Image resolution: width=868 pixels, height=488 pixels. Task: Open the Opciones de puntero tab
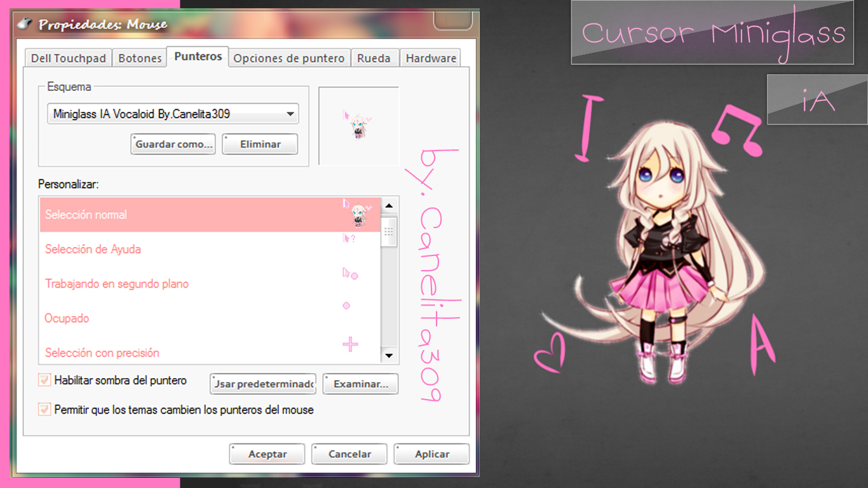point(289,58)
